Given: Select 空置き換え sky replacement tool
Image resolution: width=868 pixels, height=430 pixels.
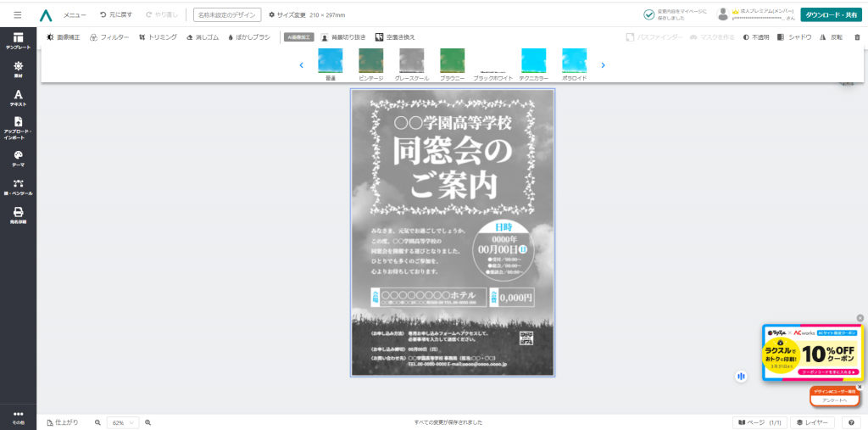Looking at the screenshot, I should click(x=395, y=37).
